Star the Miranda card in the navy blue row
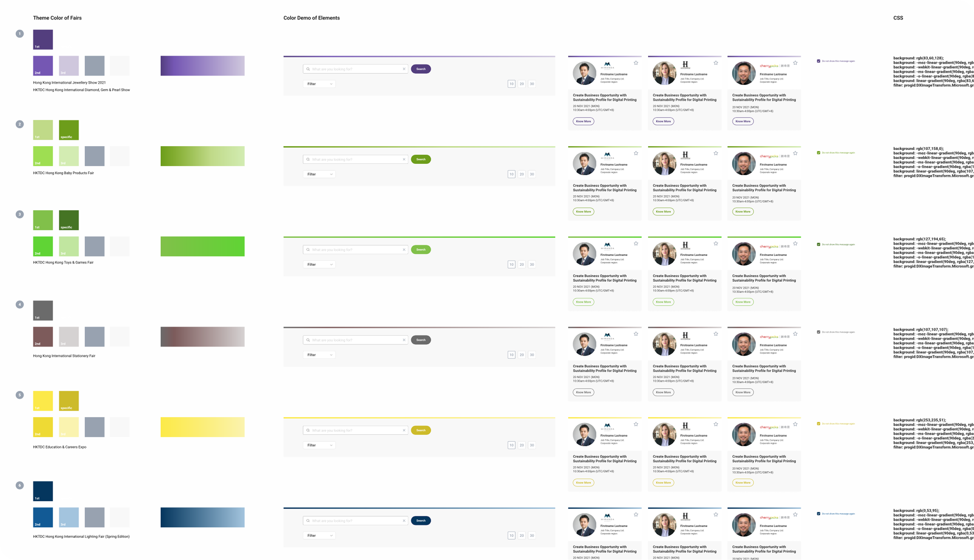The image size is (974, 560). point(636,515)
